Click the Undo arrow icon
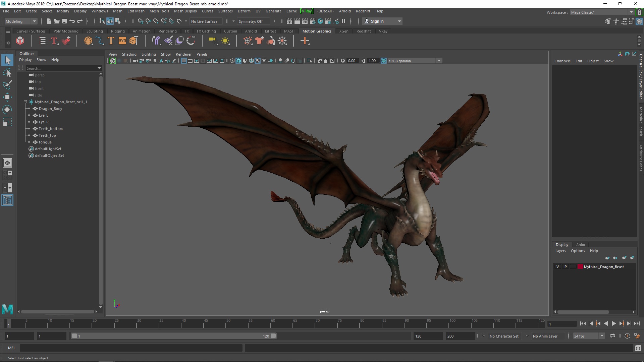Viewport: 644px width, 362px height. (72, 21)
